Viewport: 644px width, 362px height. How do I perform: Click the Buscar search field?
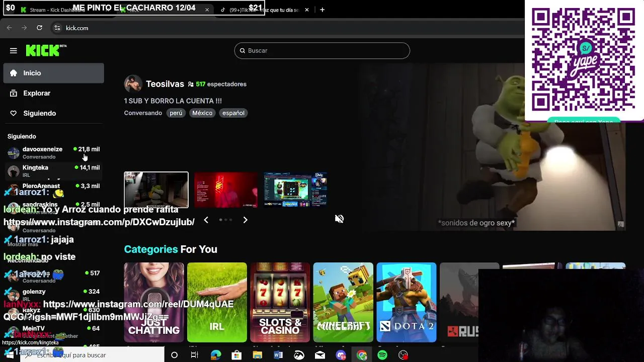coord(322,50)
